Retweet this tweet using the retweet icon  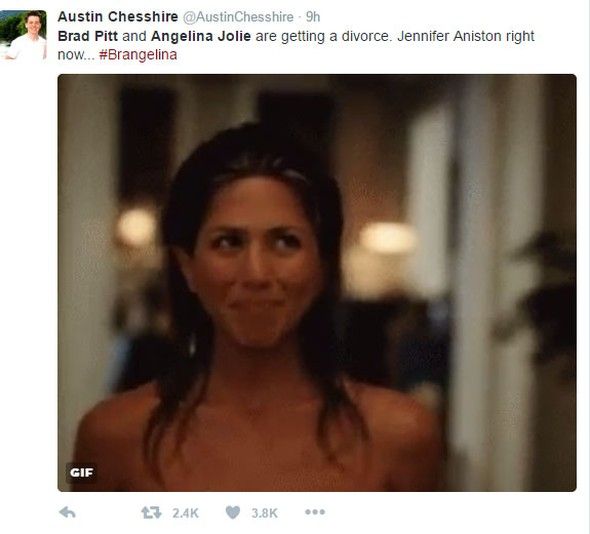click(x=151, y=512)
